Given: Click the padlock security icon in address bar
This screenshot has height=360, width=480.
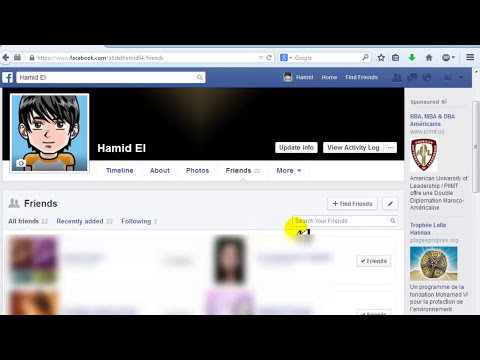Looking at the screenshot, I should (32, 58).
